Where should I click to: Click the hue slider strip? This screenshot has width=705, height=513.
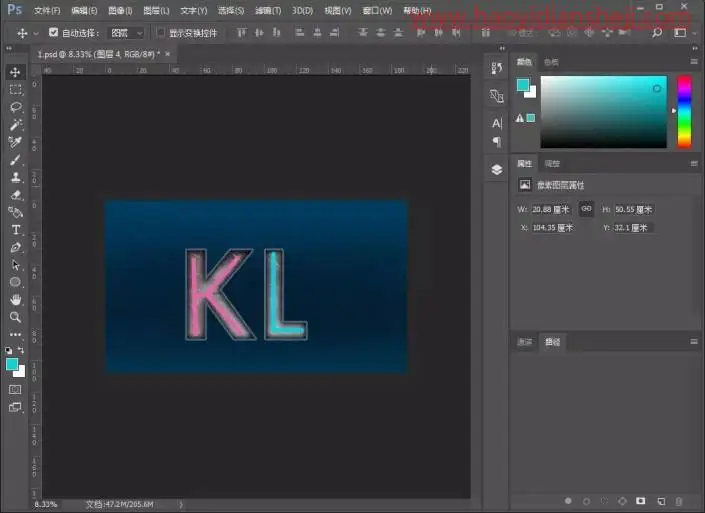(684, 112)
